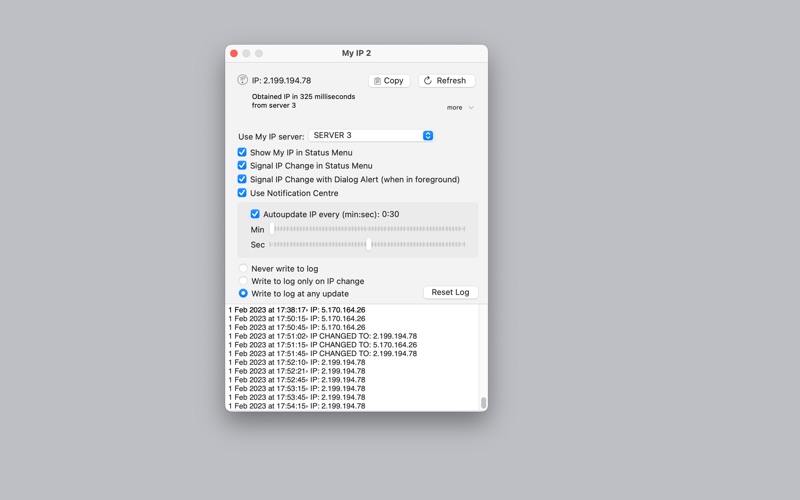Click log entry at 17:51:02 IP CHANGED
The height and width of the screenshot is (500, 800).
[x=322, y=336]
